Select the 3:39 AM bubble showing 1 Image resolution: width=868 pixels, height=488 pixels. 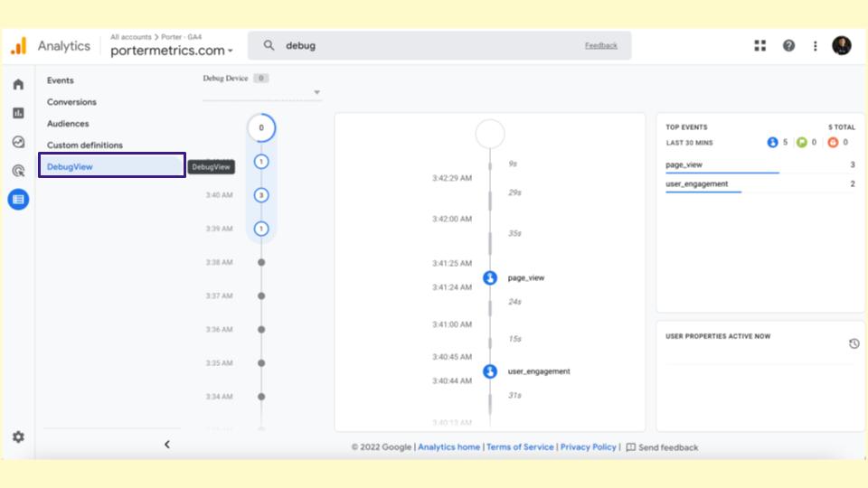click(x=261, y=229)
